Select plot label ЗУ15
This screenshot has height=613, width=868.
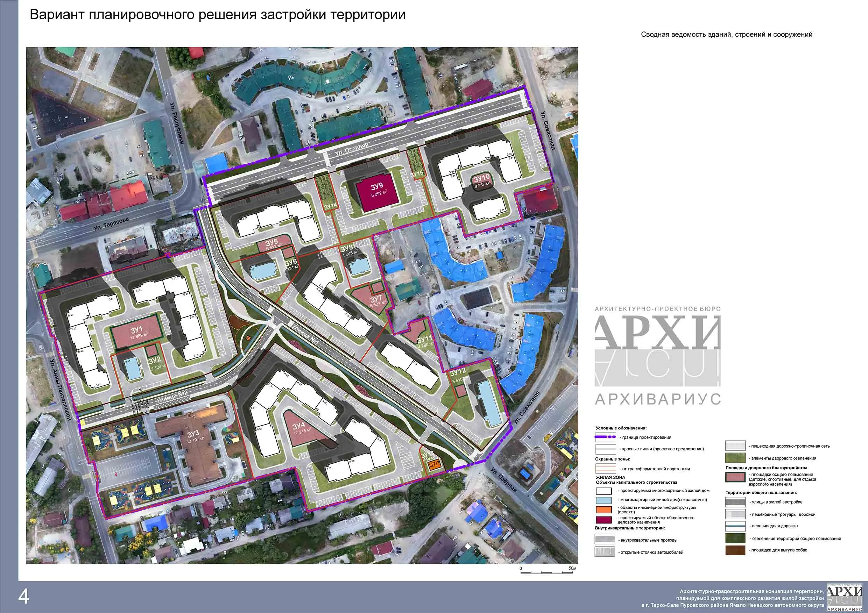tap(417, 174)
